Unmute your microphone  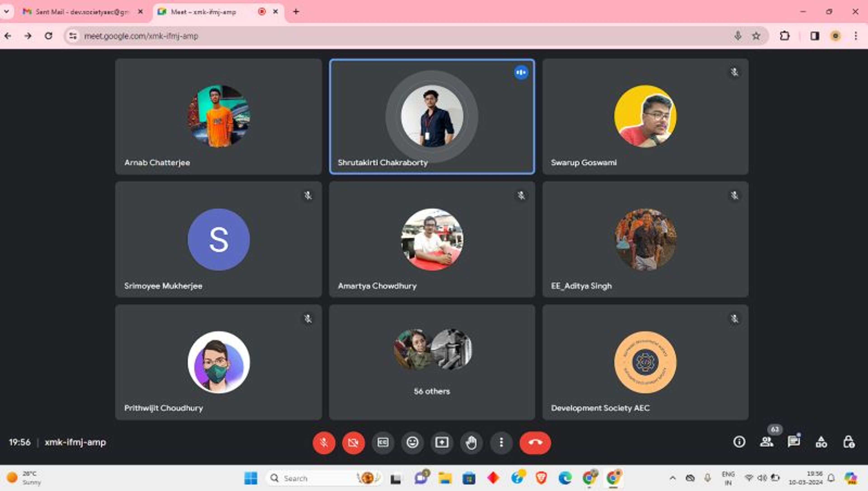(x=324, y=442)
